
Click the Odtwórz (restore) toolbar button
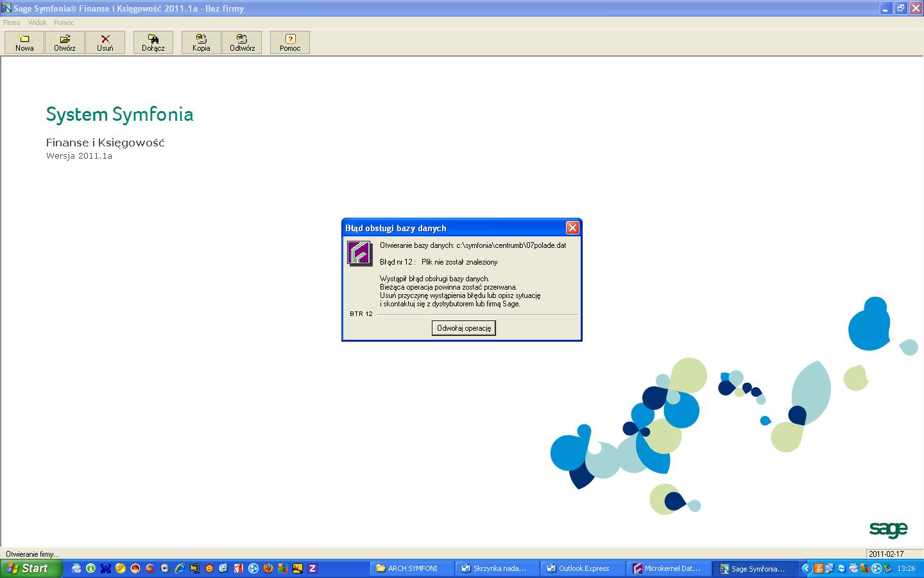242,42
